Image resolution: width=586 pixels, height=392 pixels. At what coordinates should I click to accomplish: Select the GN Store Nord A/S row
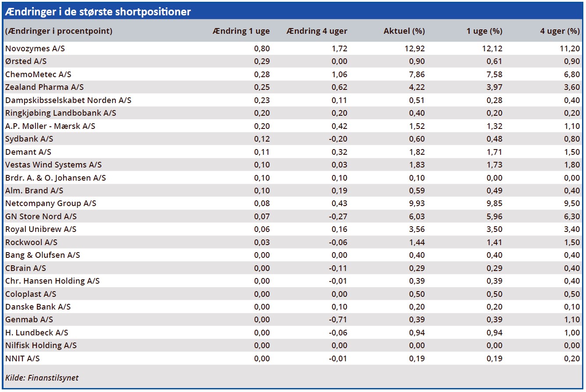coord(41,217)
